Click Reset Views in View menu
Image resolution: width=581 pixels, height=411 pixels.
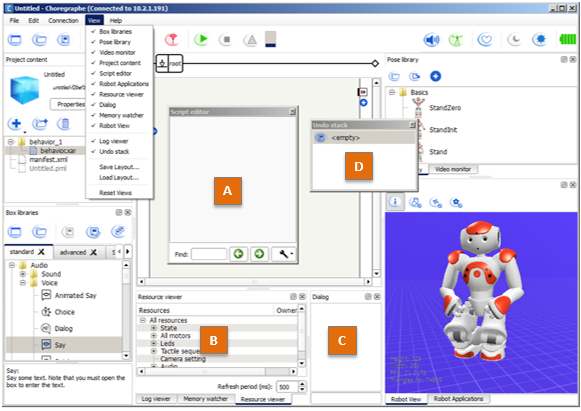[x=119, y=193]
